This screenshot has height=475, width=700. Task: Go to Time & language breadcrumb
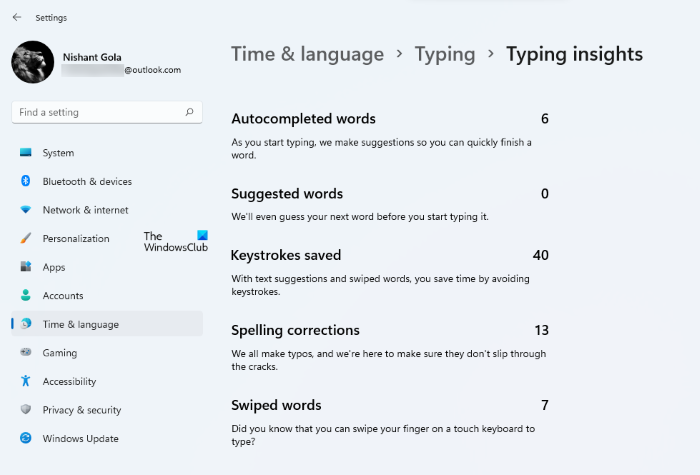[307, 54]
